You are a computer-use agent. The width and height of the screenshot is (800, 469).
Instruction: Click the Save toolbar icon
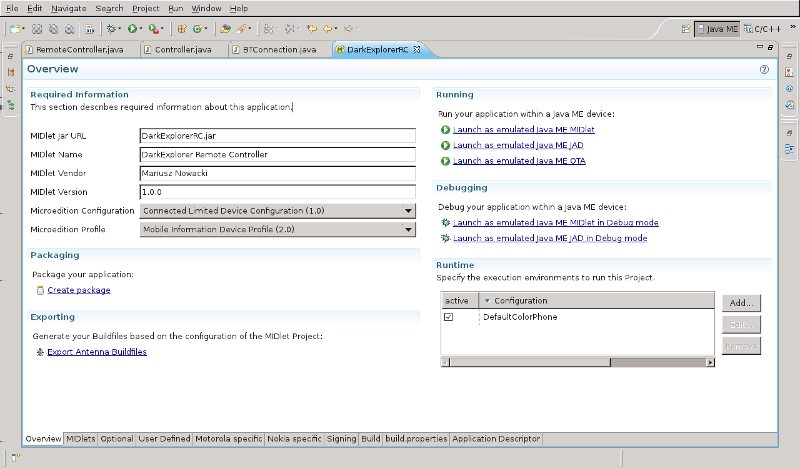click(37, 29)
